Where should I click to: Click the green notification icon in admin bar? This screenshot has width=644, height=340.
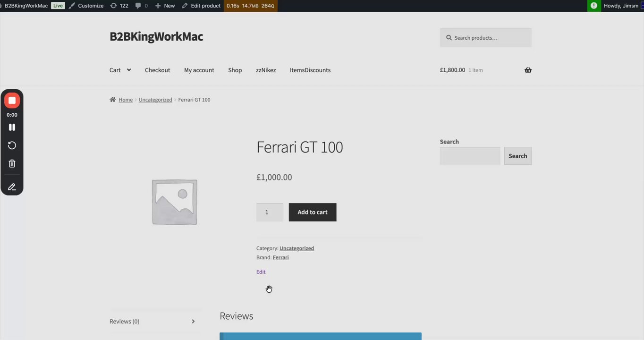pyautogui.click(x=594, y=6)
